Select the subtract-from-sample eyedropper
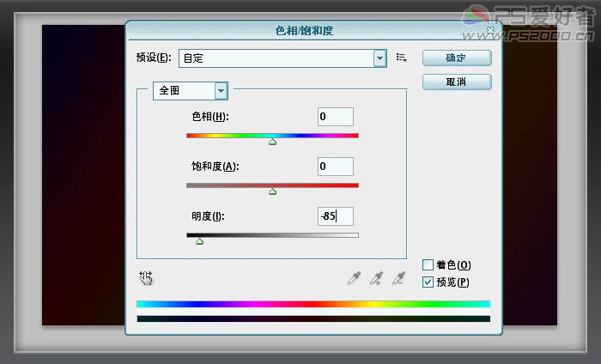The width and height of the screenshot is (601, 364). (398, 277)
